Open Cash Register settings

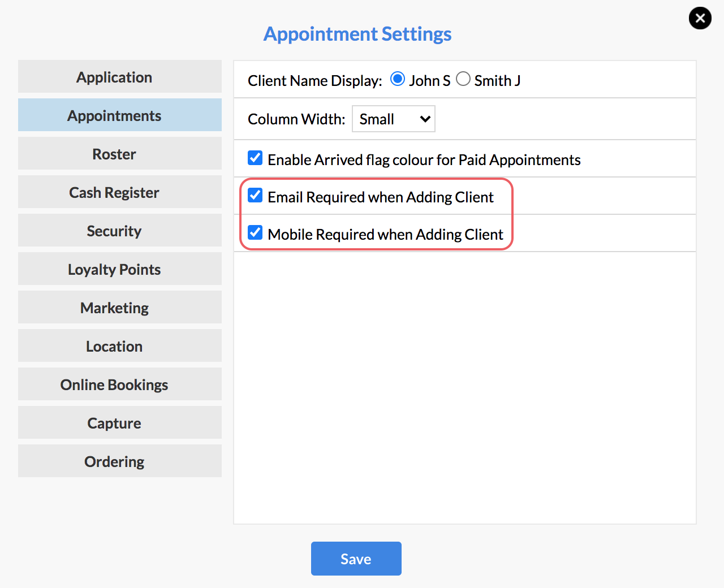pyautogui.click(x=120, y=192)
